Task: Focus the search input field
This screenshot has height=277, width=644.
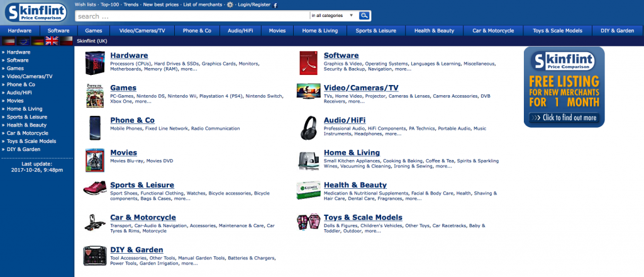Action: point(192,16)
